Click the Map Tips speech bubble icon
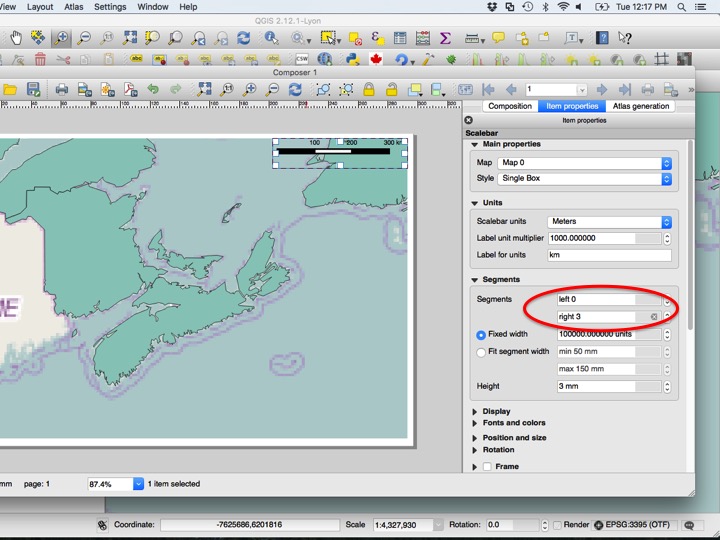 498,38
